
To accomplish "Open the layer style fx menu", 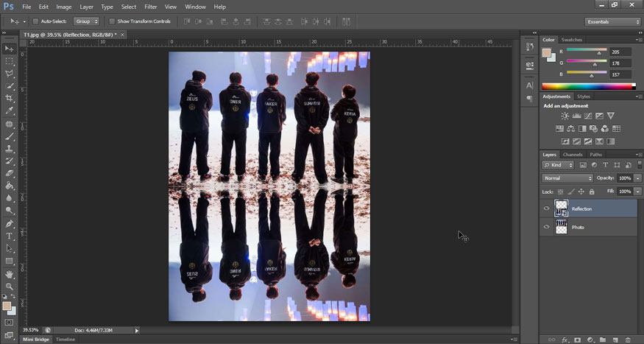I will tap(565, 340).
